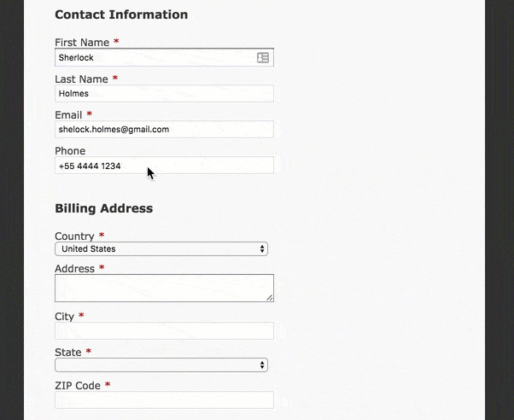514x420 pixels.
Task: Click the Email label text
Action: (68, 115)
